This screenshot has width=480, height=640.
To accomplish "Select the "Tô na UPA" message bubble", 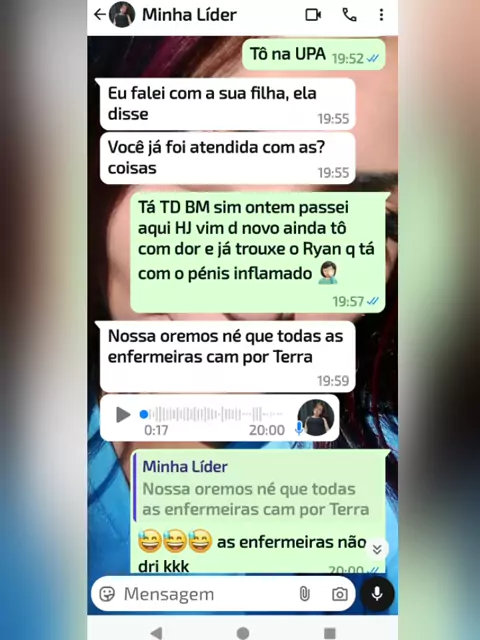I will [313, 55].
